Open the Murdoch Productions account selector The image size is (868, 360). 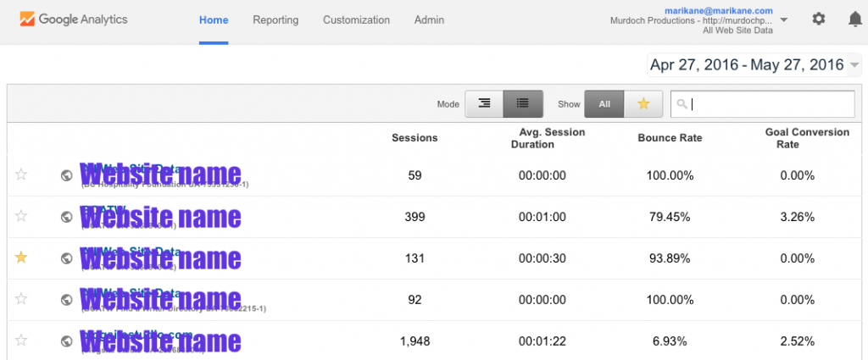[x=782, y=20]
